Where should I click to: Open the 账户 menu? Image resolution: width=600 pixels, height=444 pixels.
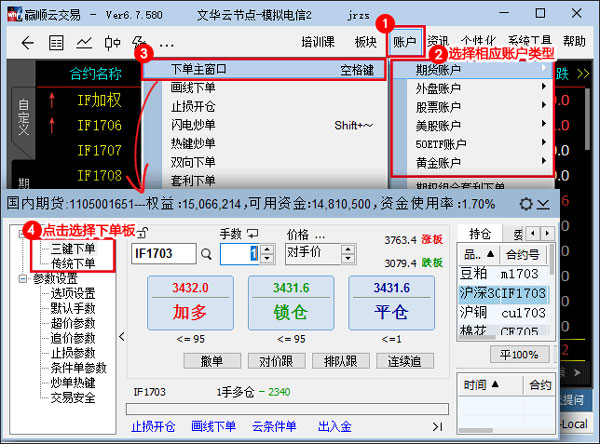[x=404, y=42]
